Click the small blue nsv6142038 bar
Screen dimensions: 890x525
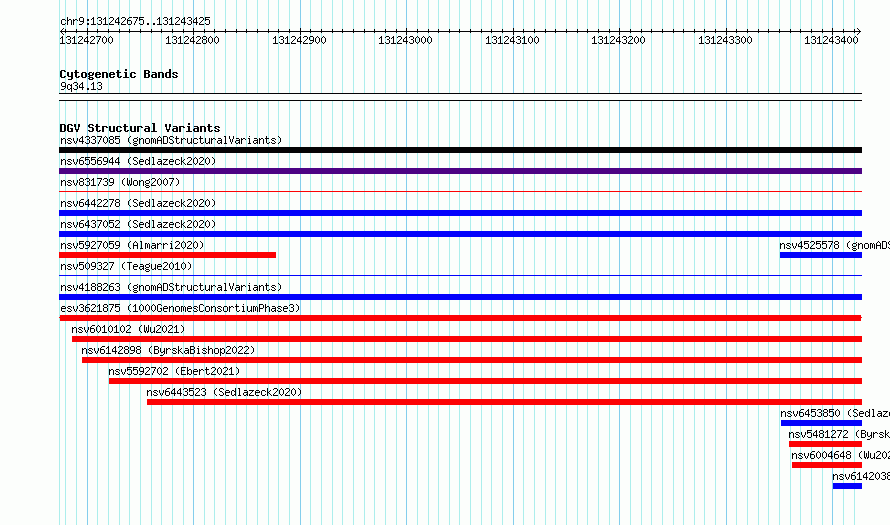(x=847, y=486)
